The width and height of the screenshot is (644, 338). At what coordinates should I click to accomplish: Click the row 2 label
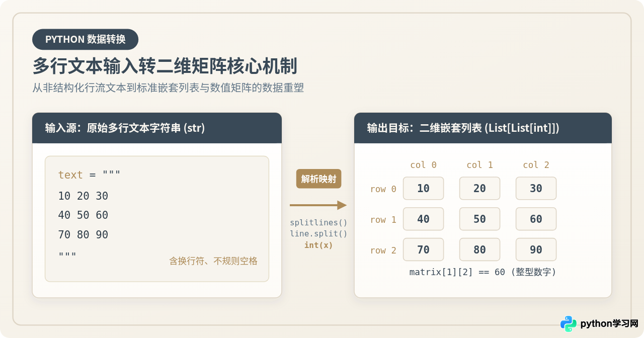(x=383, y=250)
